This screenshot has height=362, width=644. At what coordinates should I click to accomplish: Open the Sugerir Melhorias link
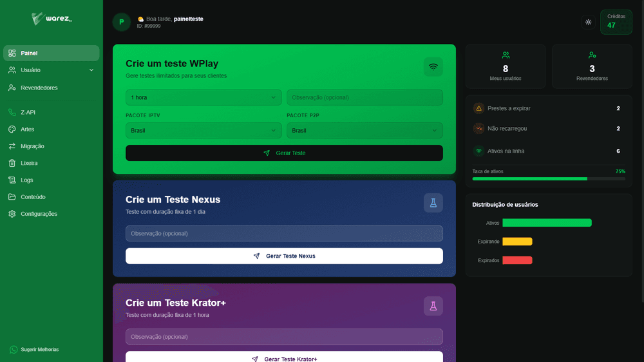(40, 350)
